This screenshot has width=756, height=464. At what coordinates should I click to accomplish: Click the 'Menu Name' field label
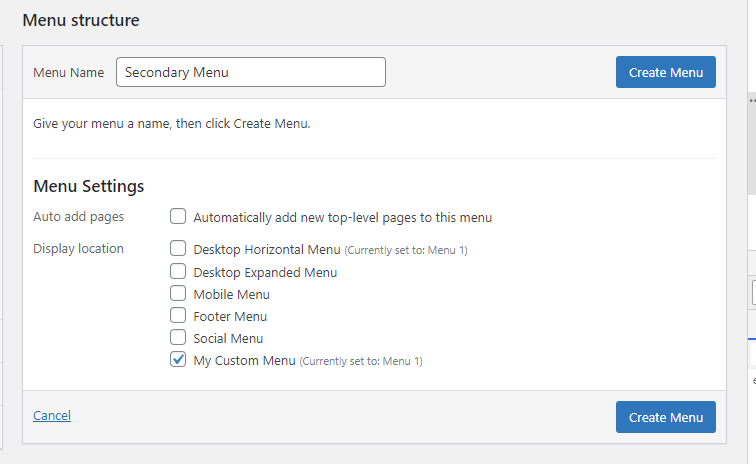point(68,72)
